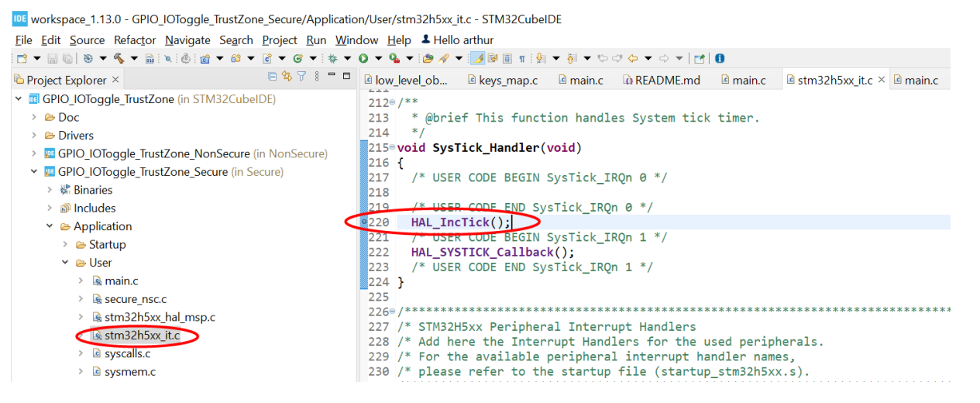This screenshot has height=403, width=980.
Task: Click Collapse All in Project Explorer
Action: pyautogui.click(x=273, y=76)
